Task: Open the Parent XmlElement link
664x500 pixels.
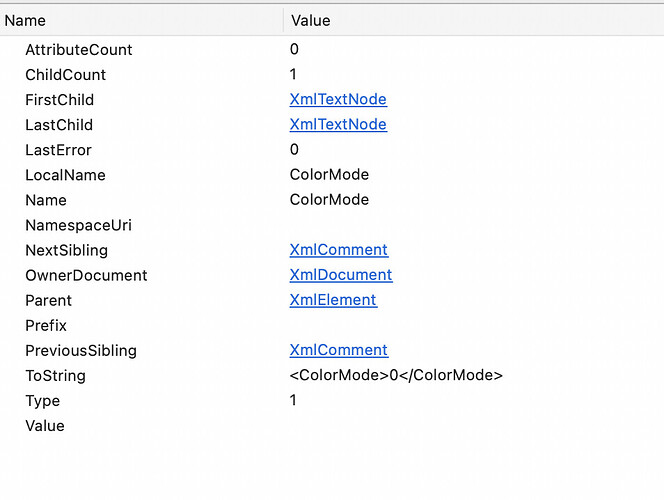Action: pos(333,300)
